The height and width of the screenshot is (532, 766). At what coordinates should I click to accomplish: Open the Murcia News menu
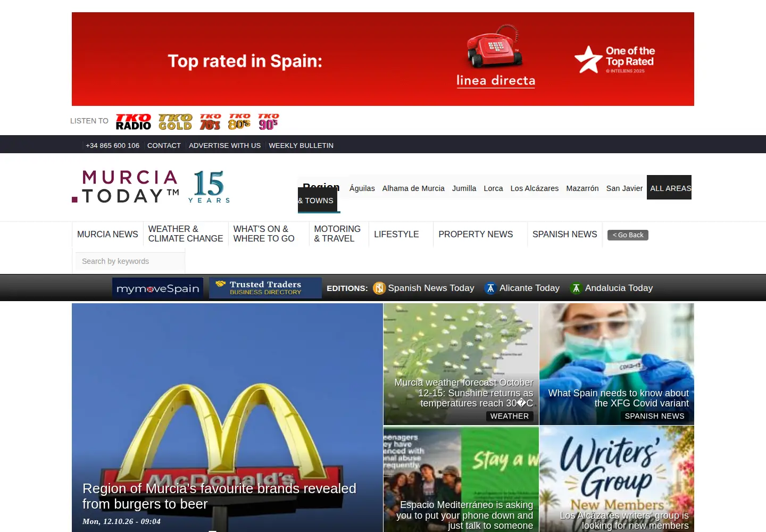pyautogui.click(x=107, y=234)
